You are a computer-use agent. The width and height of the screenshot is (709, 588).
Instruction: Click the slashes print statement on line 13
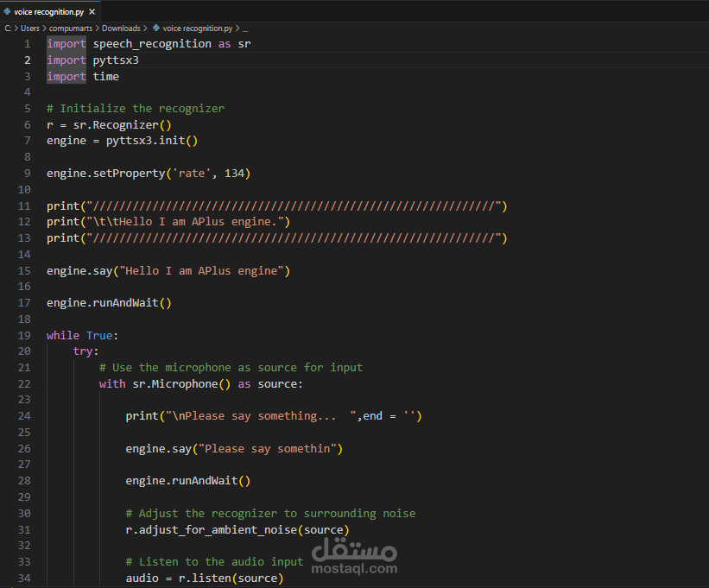(276, 238)
